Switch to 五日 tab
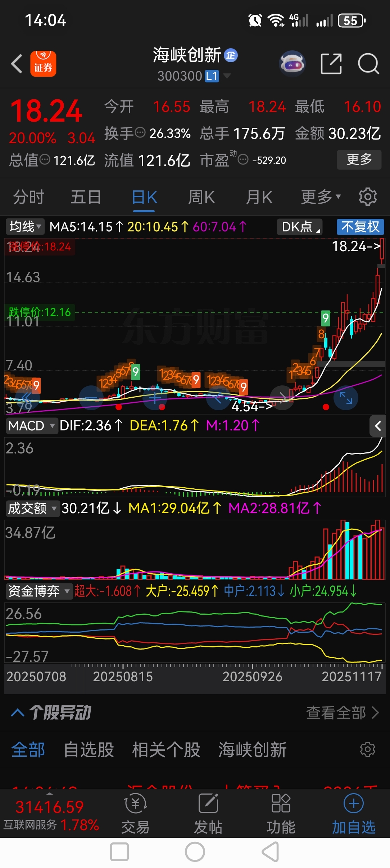Viewport: 390px width, 868px height. [86, 197]
